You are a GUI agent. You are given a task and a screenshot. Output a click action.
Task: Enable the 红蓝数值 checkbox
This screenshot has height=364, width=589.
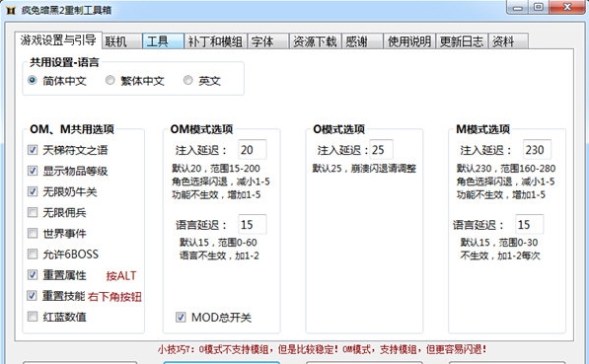coord(33,317)
